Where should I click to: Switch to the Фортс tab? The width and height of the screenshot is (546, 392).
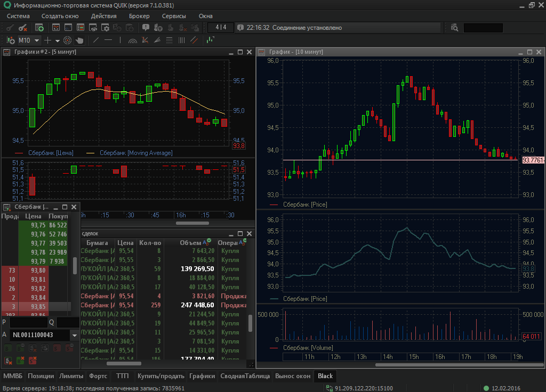98,376
